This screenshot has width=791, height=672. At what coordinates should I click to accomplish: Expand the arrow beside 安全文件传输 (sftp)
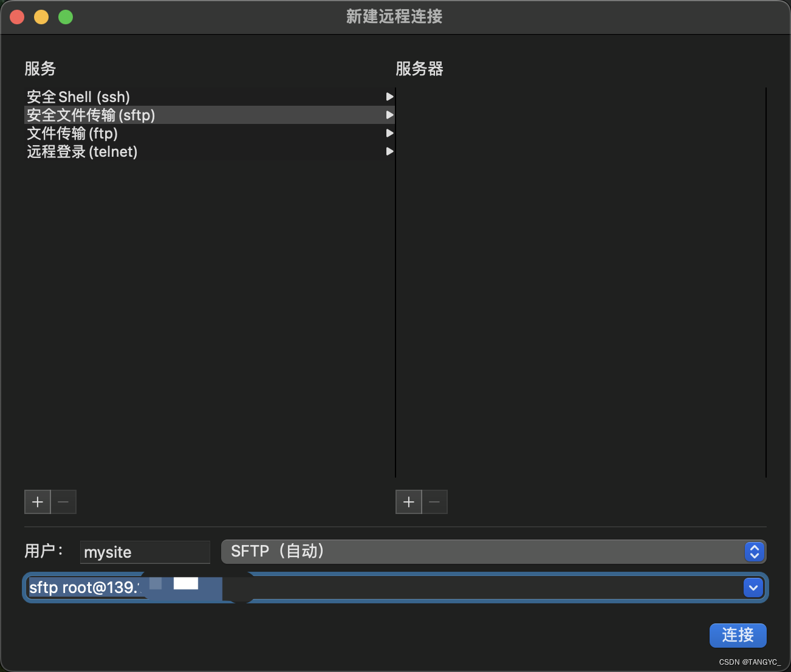[389, 115]
